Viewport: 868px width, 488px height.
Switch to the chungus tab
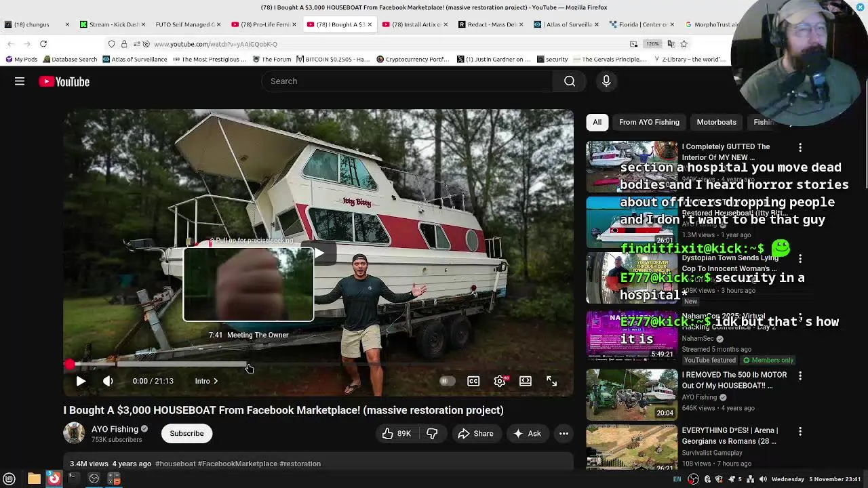point(33,24)
